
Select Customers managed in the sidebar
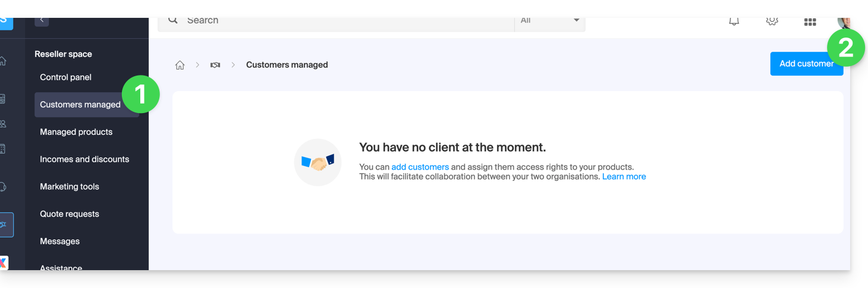pyautogui.click(x=87, y=105)
